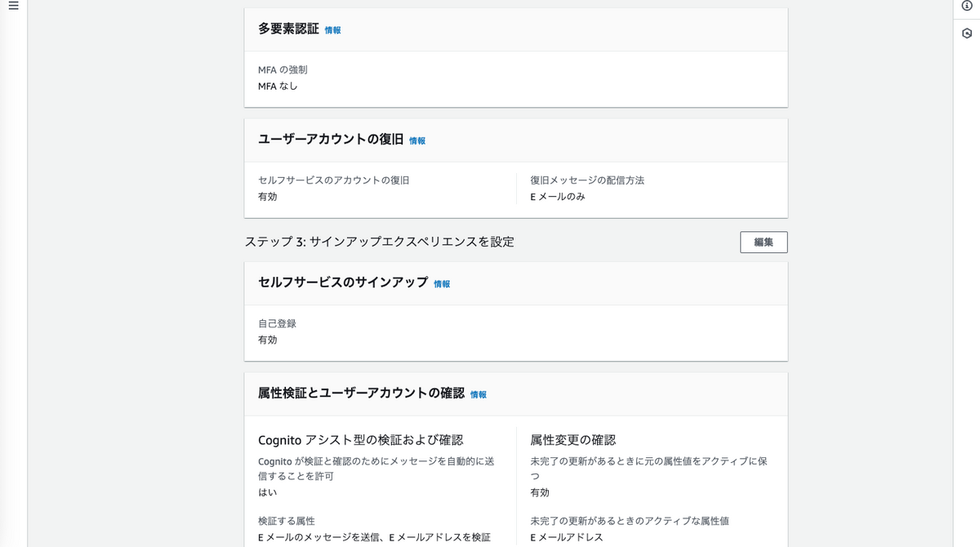The image size is (980, 547).
Task: Click the 編集 button for ステップ 3
Action: 764,242
